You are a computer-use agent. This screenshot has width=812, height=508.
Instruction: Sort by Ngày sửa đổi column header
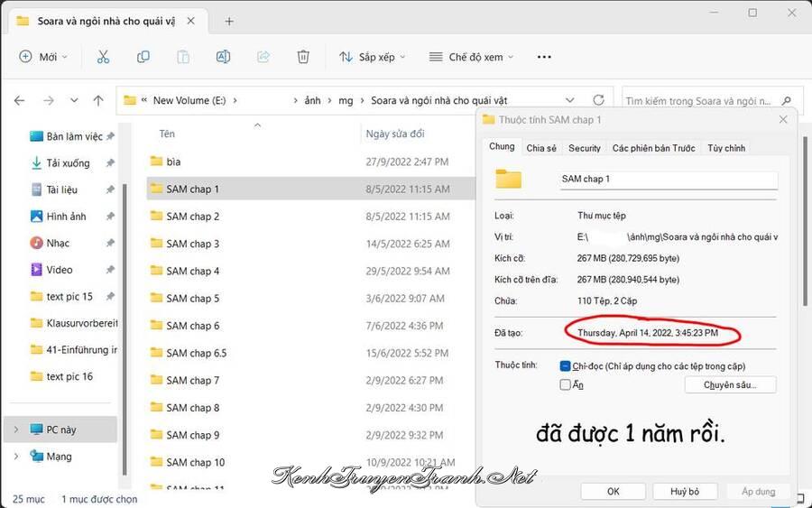click(395, 134)
